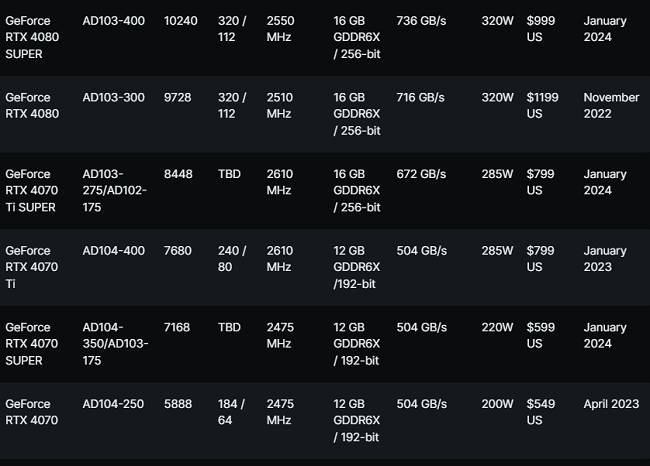Click the 10240 cores value
This screenshot has height=466, width=650.
coord(181,21)
